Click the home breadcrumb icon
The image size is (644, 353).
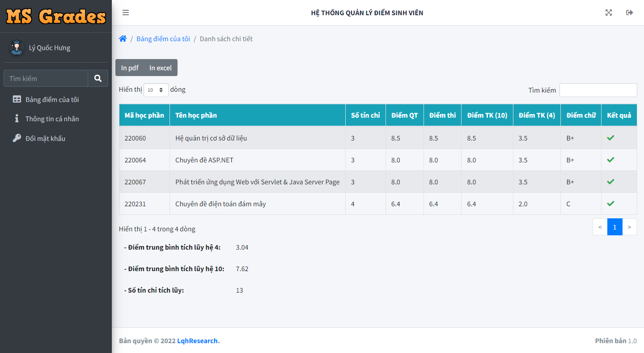(x=123, y=39)
